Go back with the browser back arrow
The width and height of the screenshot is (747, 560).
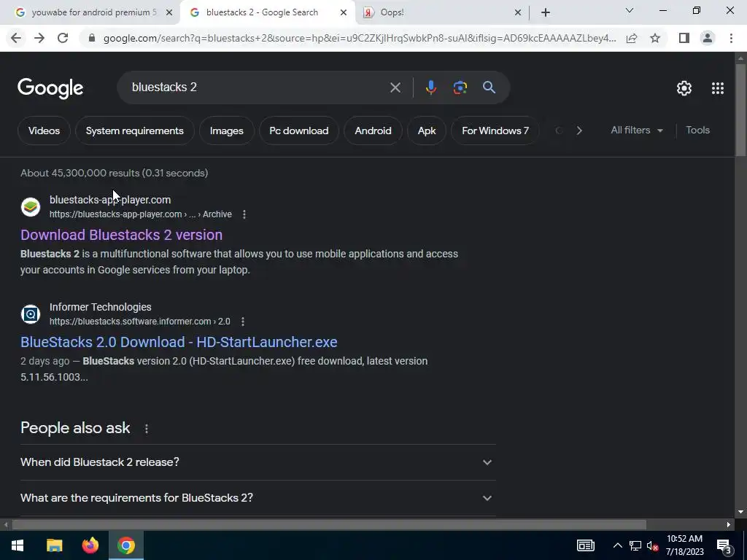pos(16,38)
